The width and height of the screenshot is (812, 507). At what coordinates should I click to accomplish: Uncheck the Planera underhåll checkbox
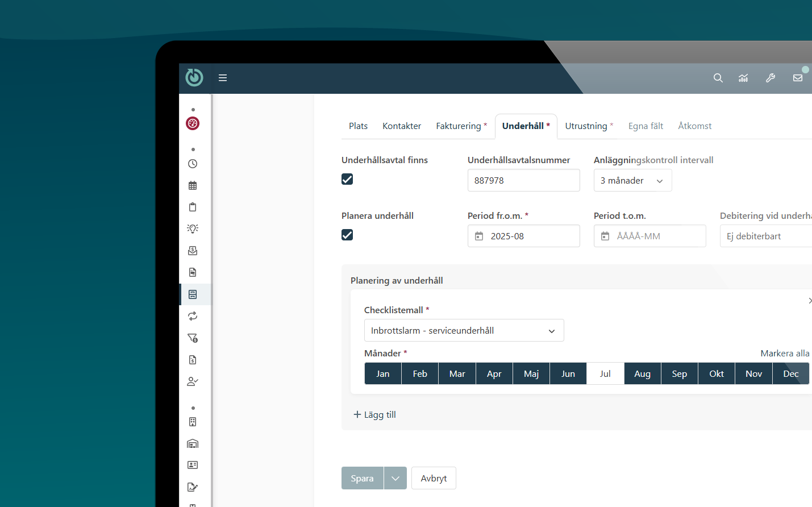coord(347,235)
